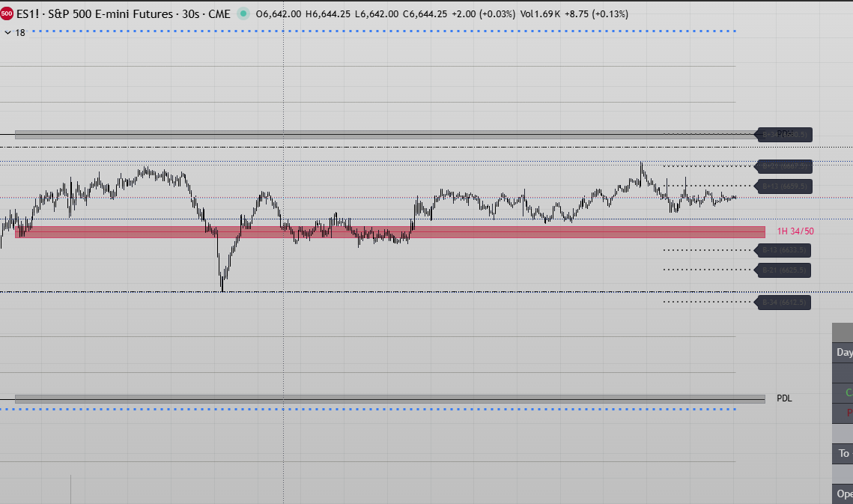853x504 pixels.
Task: Click the green market status indicator dot
Action: point(243,13)
